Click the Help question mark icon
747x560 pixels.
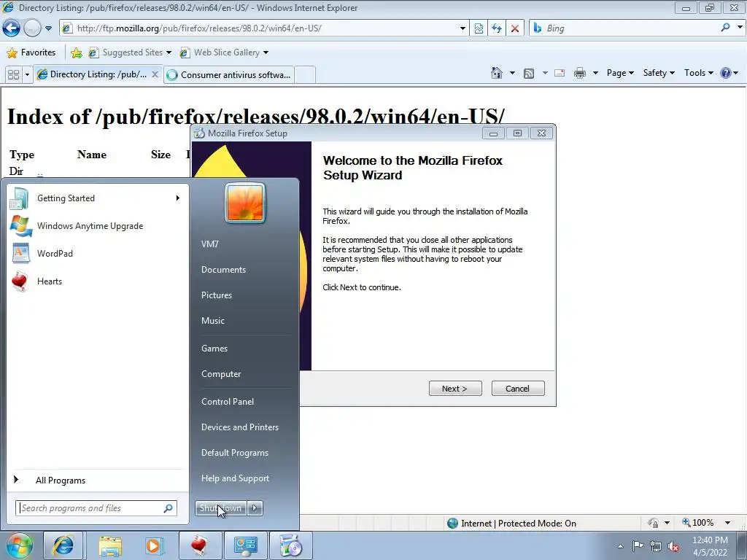[726, 73]
